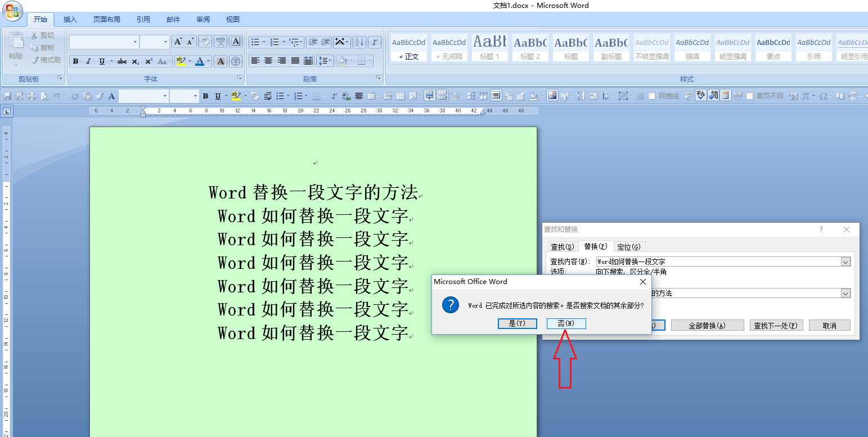This screenshot has height=437, width=868.
Task: Toggle Bold in the ribbon font group
Action: [x=75, y=61]
